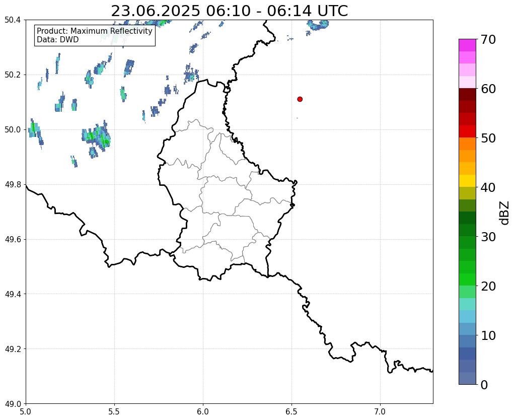Click the radar echo at the top right corner
This screenshot has height=420, width=515.
[x=318, y=25]
